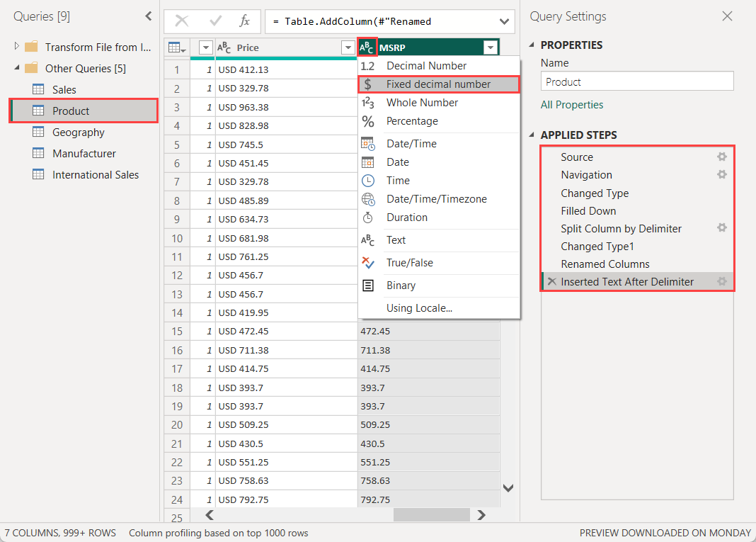Choose True/False data type
The width and height of the screenshot is (756, 542).
click(439, 263)
